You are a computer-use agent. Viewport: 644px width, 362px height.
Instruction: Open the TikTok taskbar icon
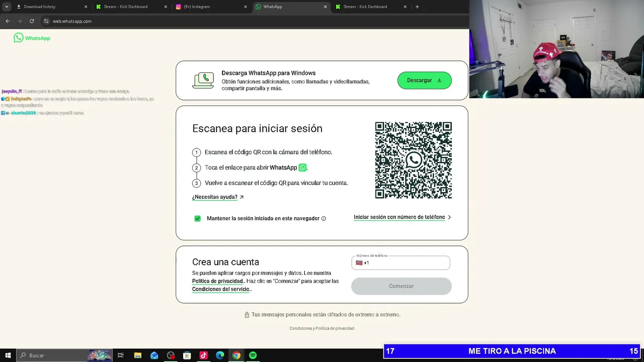pos(203,355)
